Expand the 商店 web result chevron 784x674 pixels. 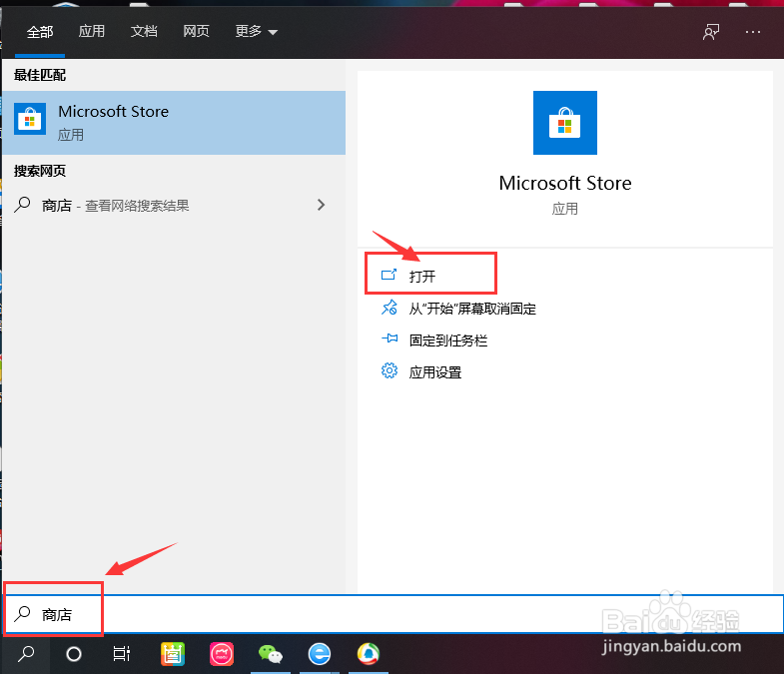321,205
